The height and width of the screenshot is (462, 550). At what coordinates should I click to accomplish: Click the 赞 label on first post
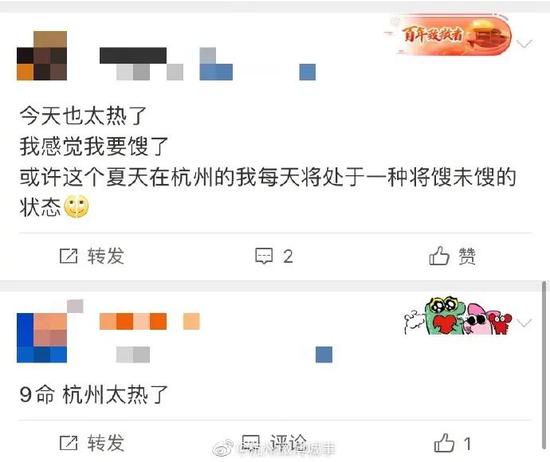pyautogui.click(x=467, y=256)
